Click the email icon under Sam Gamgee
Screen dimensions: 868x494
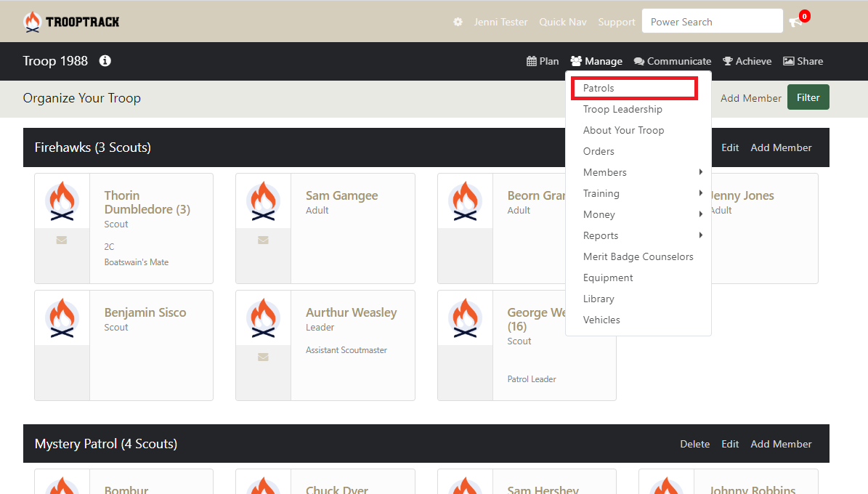264,240
